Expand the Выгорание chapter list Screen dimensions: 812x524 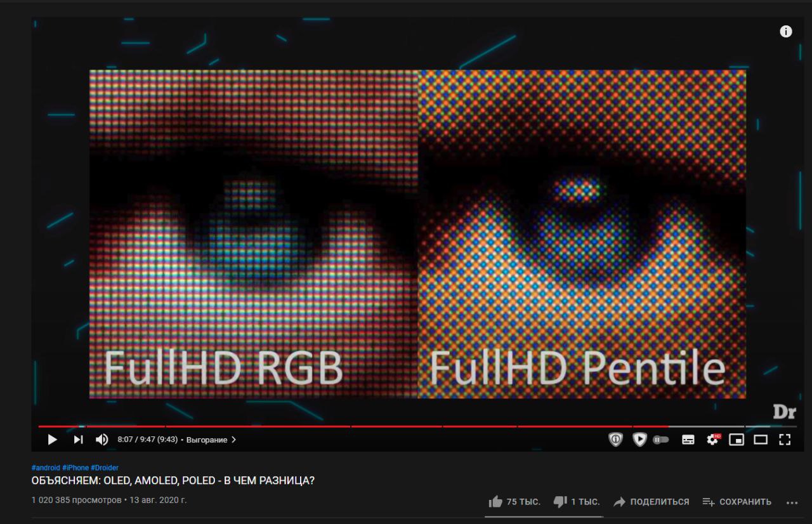tap(211, 440)
